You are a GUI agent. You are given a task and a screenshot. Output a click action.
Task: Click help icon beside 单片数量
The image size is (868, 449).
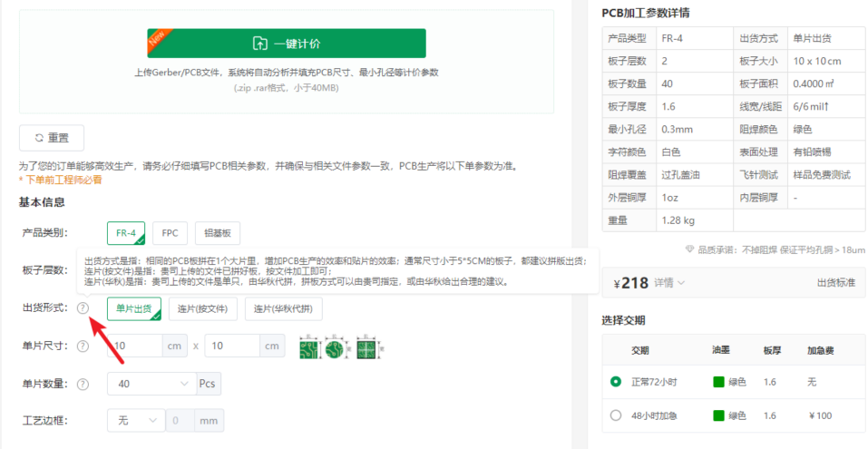point(83,384)
